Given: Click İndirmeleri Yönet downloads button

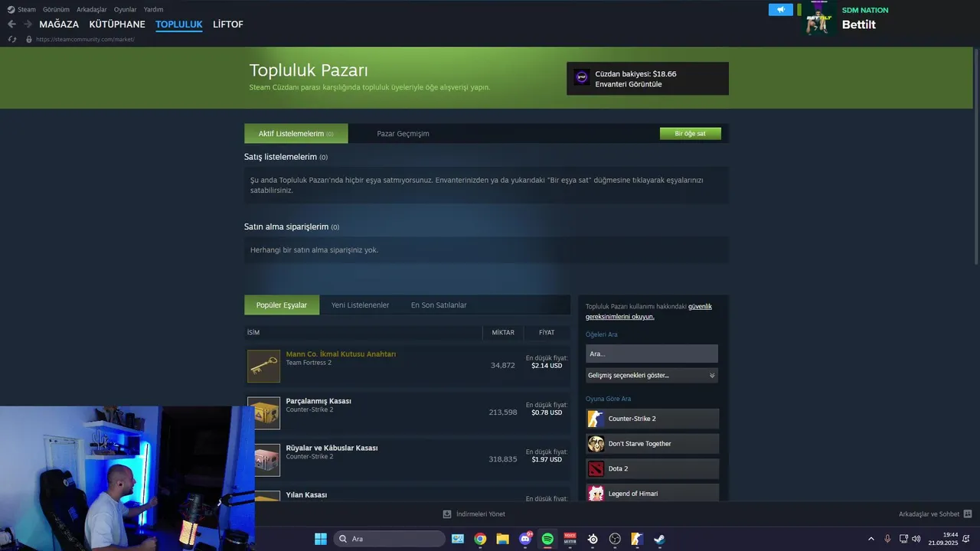Looking at the screenshot, I should click(474, 514).
